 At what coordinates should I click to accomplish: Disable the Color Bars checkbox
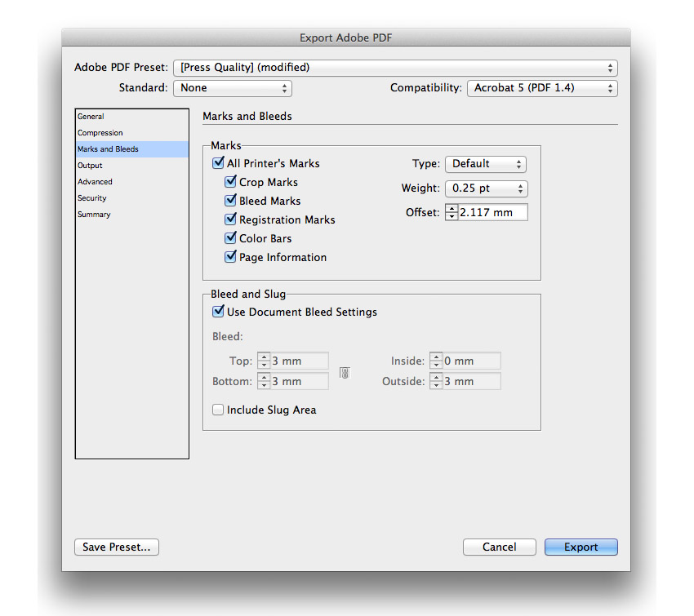point(230,238)
